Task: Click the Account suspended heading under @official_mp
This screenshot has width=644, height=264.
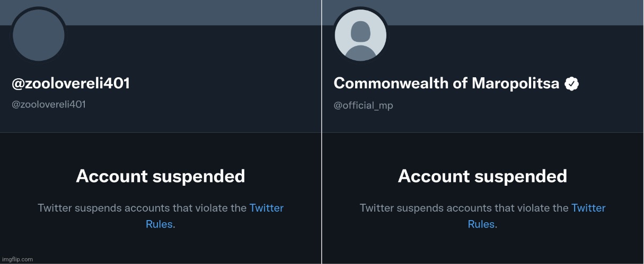Action: pyautogui.click(x=482, y=176)
